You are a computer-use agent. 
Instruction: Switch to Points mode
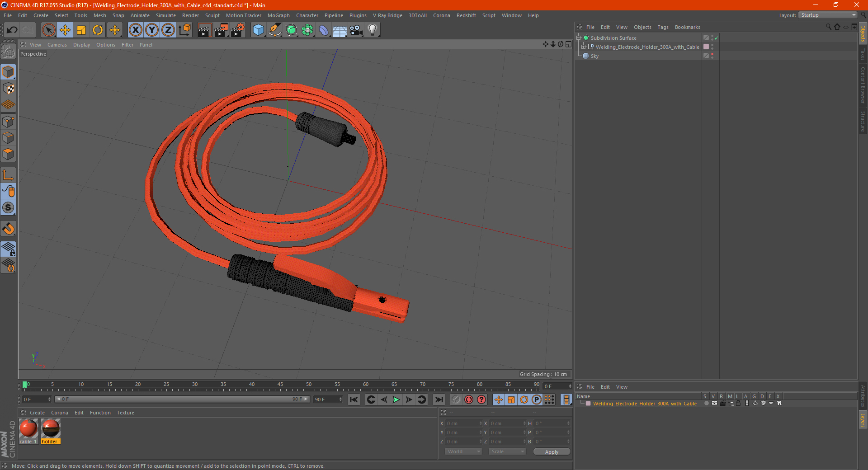pyautogui.click(x=9, y=122)
